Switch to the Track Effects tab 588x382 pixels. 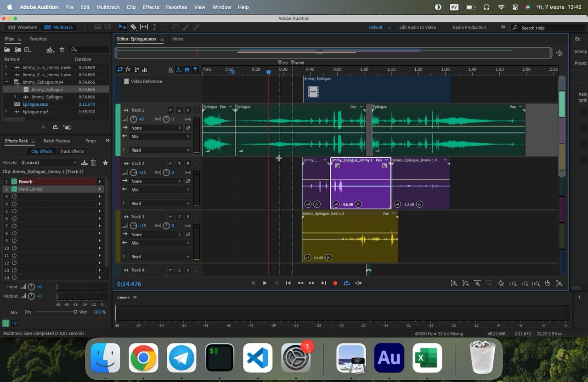72,151
